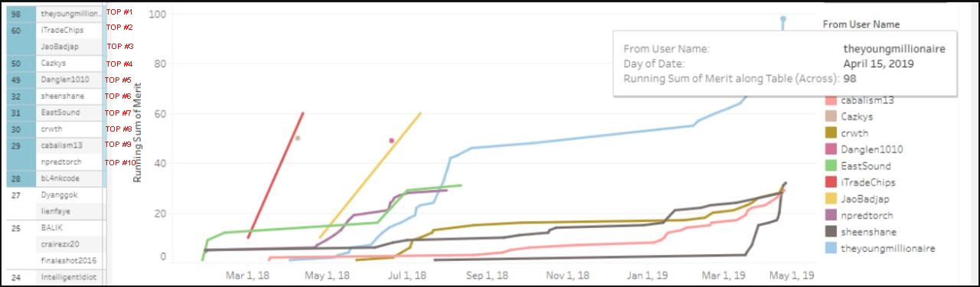
Task: Click the iTradeChips row with 60 merit
Action: coord(54,31)
